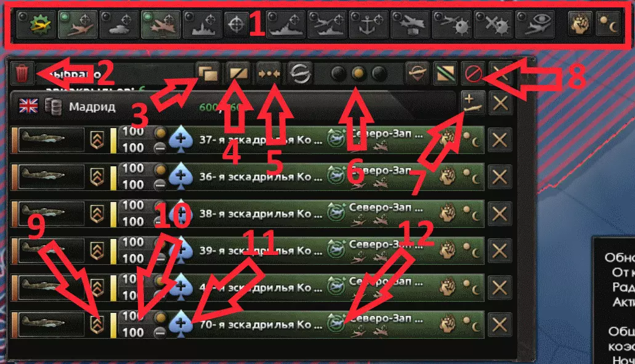Click the red trash can delete icon

coord(22,73)
